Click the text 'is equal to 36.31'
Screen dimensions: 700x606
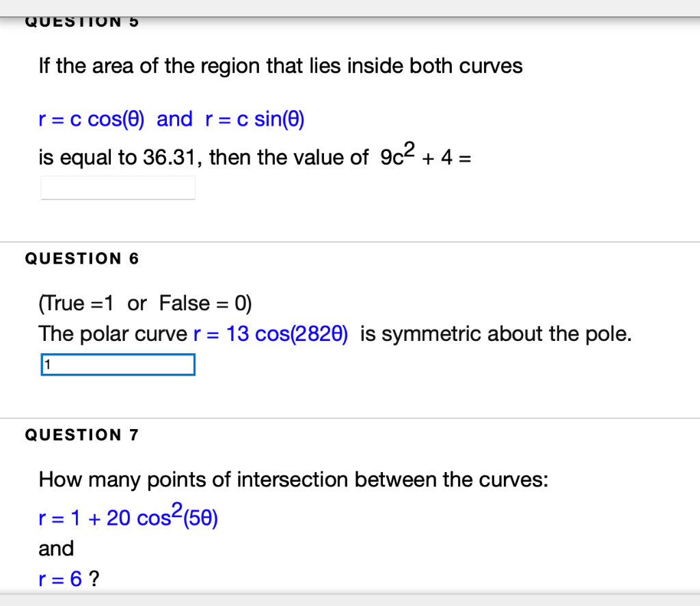click(117, 157)
